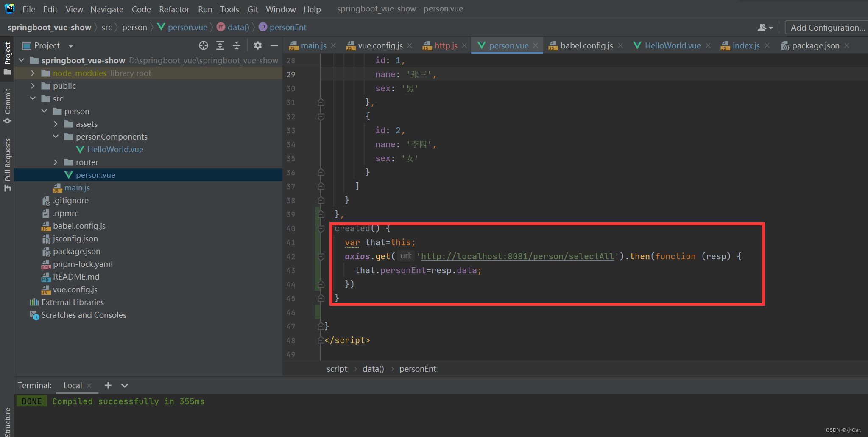Click Add Configuration button
868x437 pixels.
tap(827, 28)
